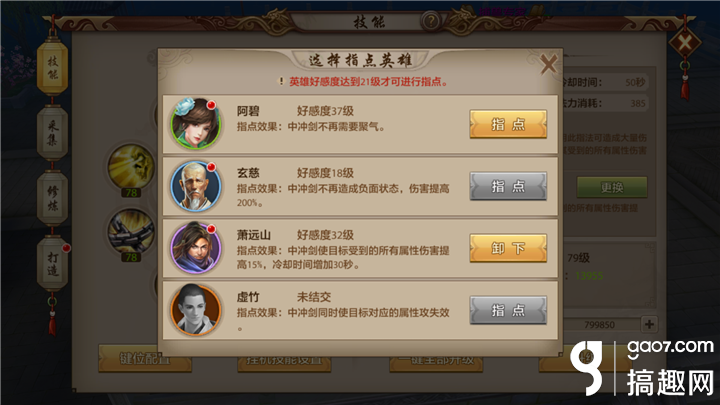Switch to 采集 lantern tab

pos(52,133)
